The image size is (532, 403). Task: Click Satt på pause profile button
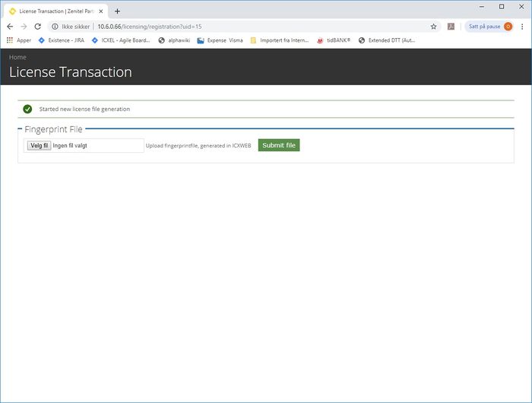click(x=489, y=27)
